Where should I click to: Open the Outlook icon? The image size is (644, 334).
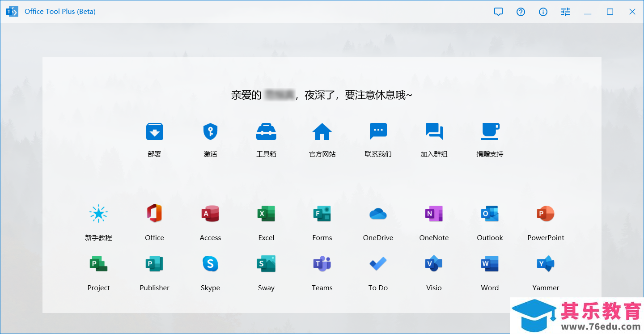(490, 214)
